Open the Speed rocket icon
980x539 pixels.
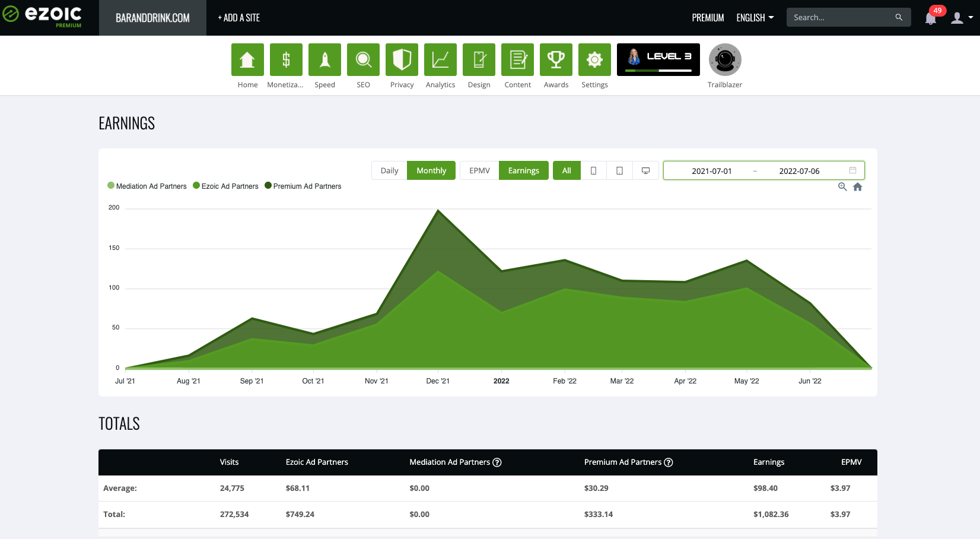(324, 59)
